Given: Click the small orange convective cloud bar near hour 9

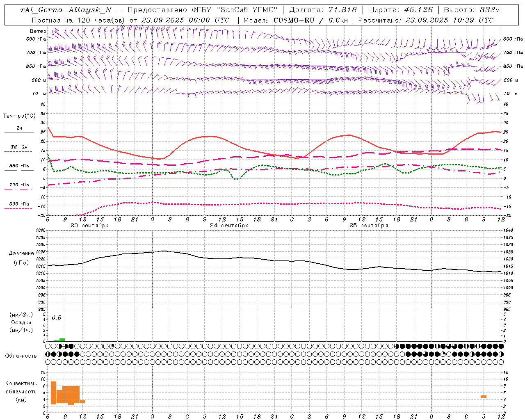Looking at the screenshot, I should pyautogui.click(x=484, y=397).
